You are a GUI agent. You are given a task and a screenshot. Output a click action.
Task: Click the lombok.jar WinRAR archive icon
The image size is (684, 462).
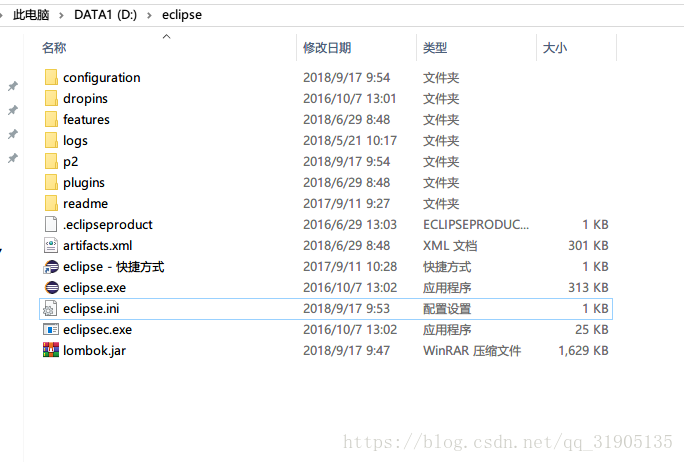(51, 350)
